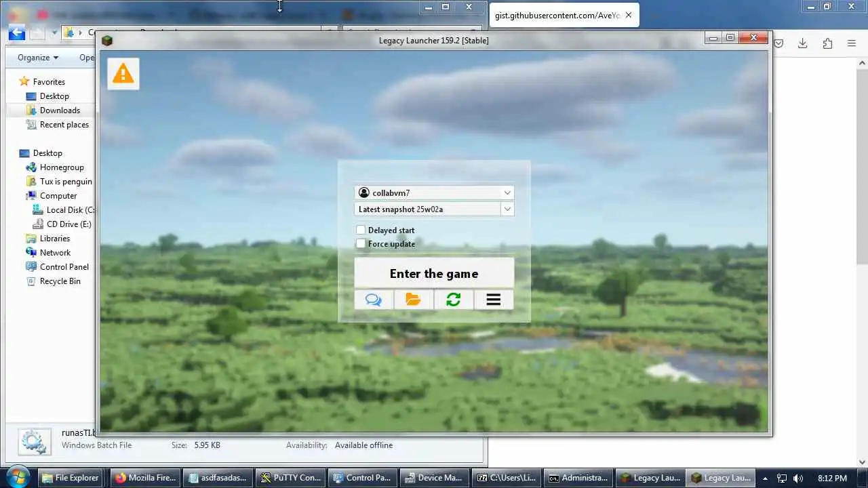868x488 pixels.
Task: Switch to Control Panel taskbar button
Action: tap(362, 478)
